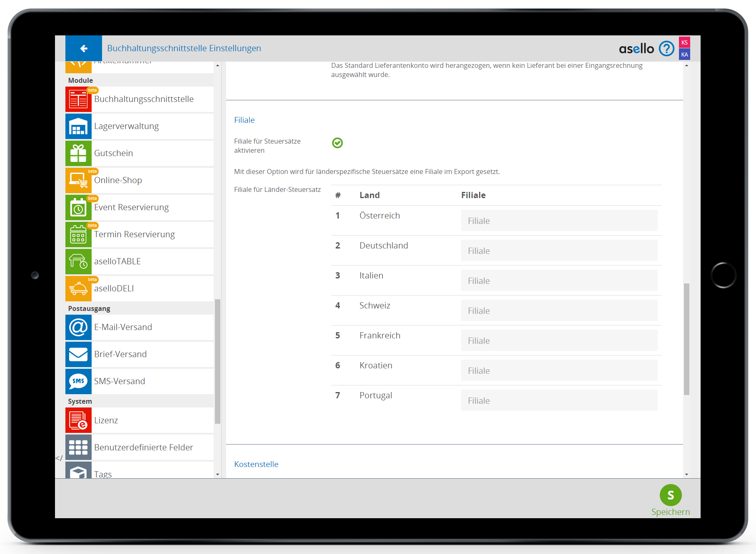Open the help question mark icon

pyautogui.click(x=666, y=49)
